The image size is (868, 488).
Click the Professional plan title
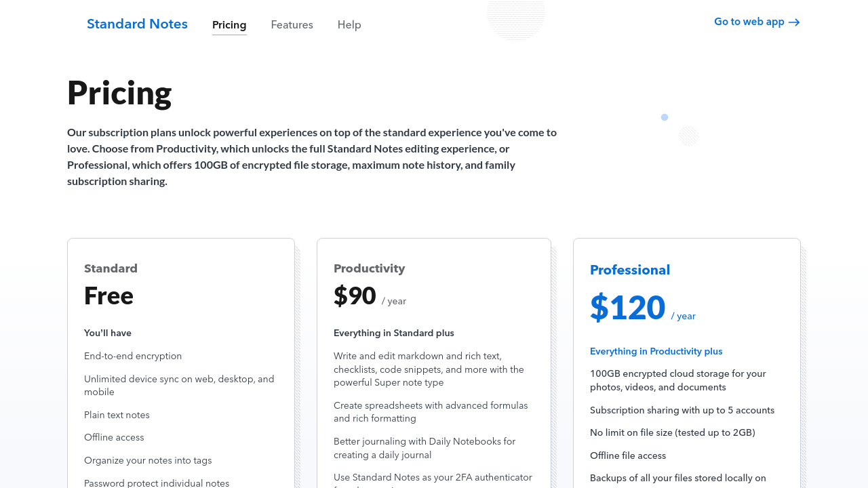[x=630, y=270]
